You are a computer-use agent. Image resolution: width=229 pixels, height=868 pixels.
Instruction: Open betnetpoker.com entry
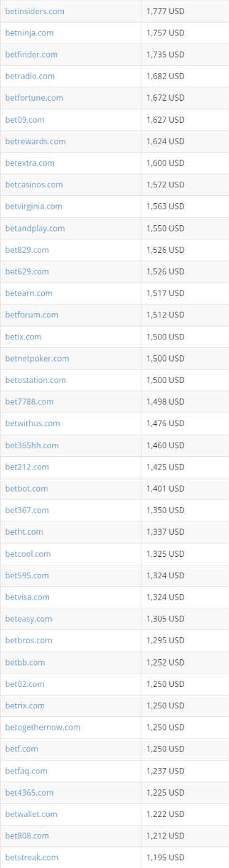[x=37, y=358]
